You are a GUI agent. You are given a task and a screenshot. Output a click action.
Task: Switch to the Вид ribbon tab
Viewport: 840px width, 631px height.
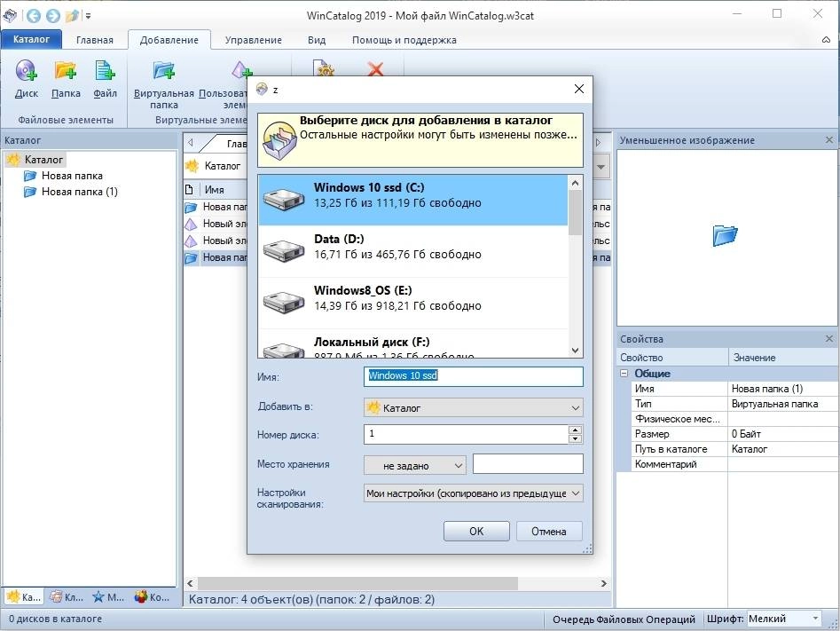click(x=317, y=40)
